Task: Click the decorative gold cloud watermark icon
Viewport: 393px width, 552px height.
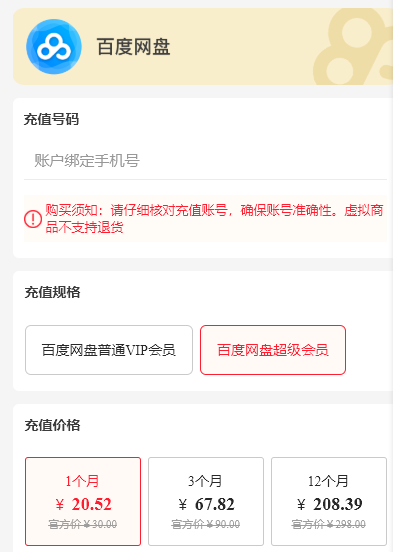Action: 353,46
